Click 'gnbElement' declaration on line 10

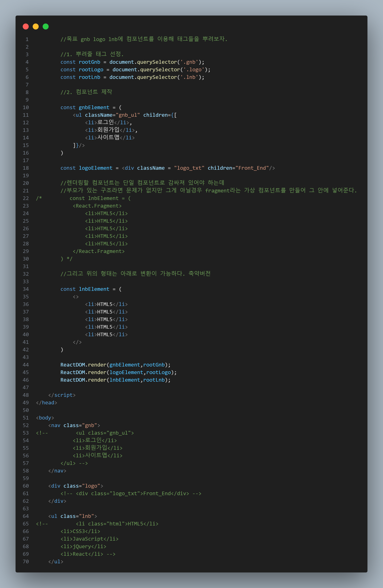(94, 108)
